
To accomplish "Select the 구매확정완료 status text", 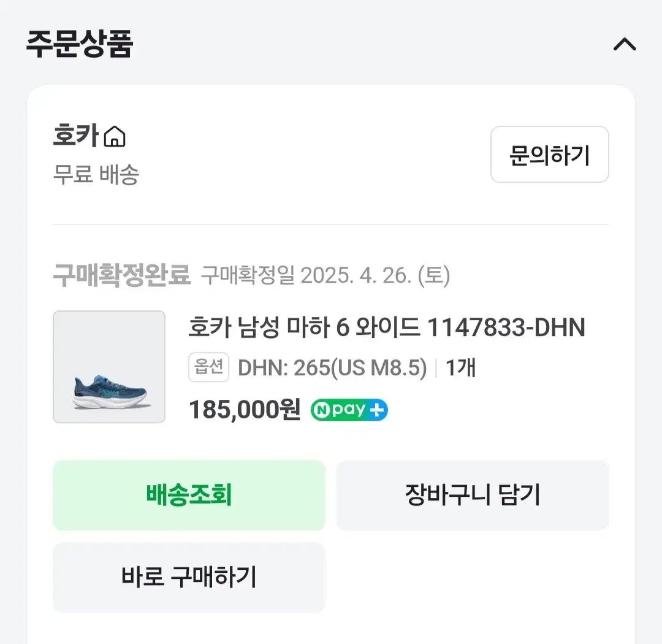I will click(122, 276).
